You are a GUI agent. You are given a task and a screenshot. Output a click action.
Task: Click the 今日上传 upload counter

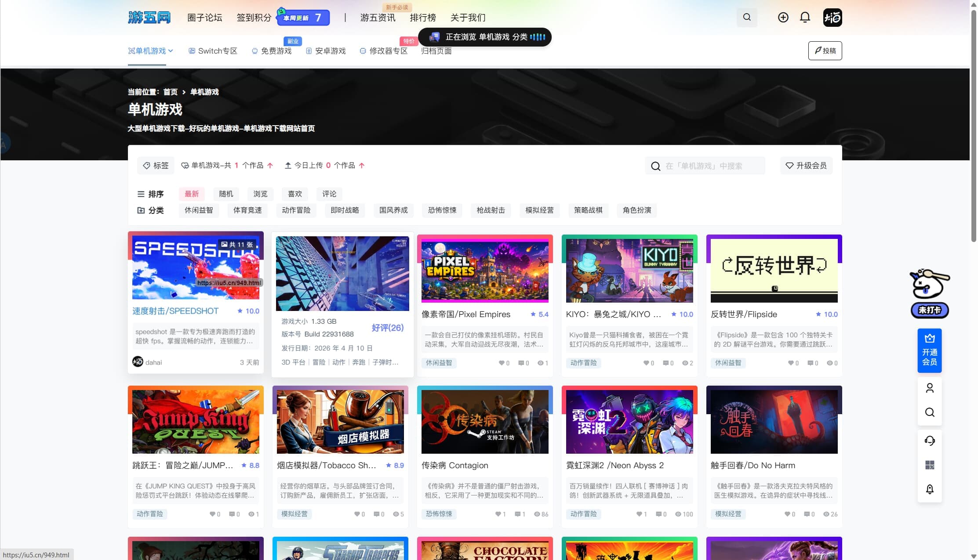tap(324, 166)
